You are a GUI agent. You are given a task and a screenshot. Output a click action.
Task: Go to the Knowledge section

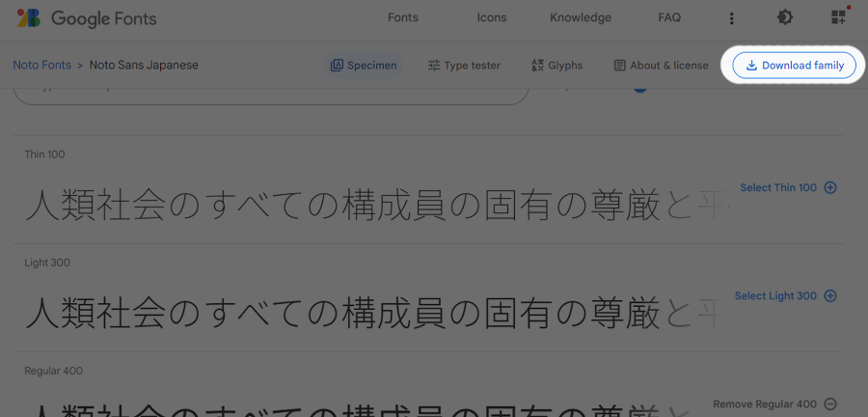(581, 17)
